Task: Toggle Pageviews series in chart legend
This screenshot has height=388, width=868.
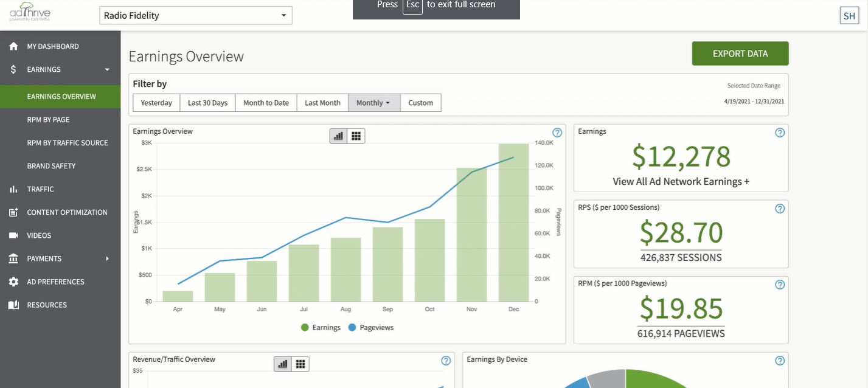Action: coord(370,328)
